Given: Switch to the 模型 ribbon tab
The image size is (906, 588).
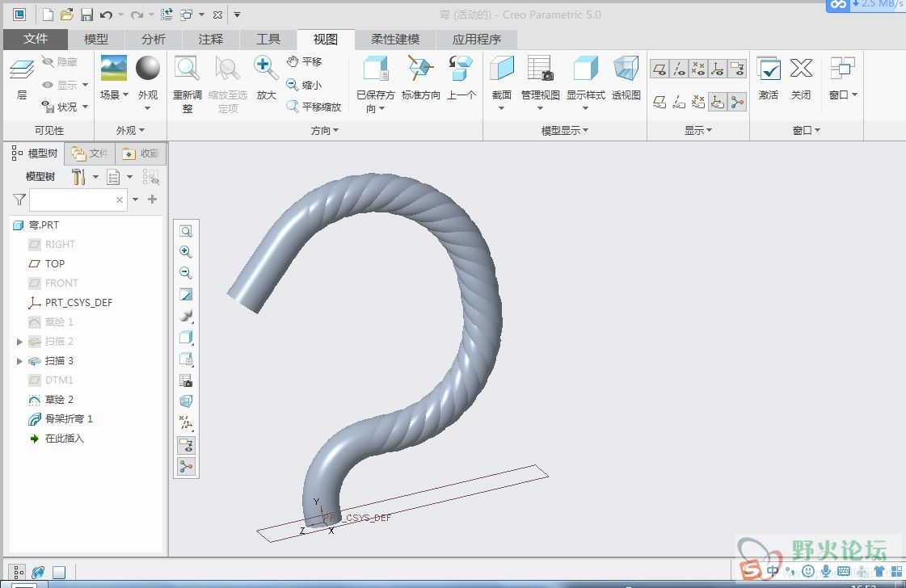Looking at the screenshot, I should 96,40.
